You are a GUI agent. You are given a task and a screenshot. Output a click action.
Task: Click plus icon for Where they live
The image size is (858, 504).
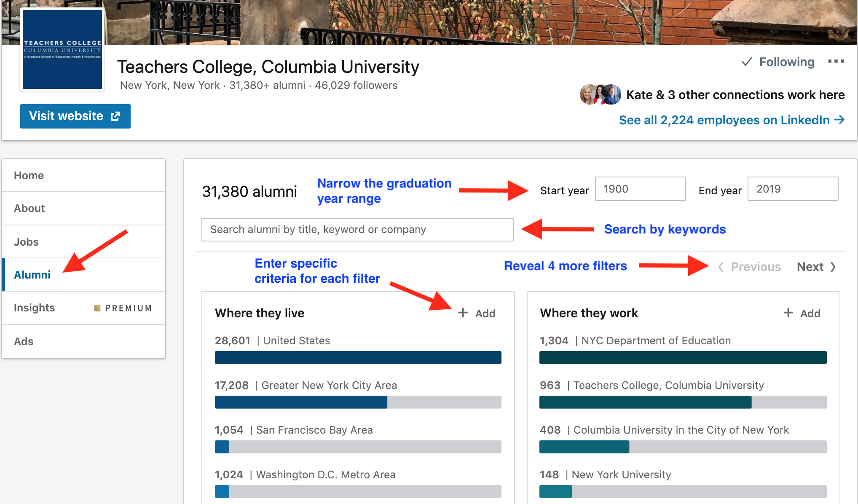[463, 313]
